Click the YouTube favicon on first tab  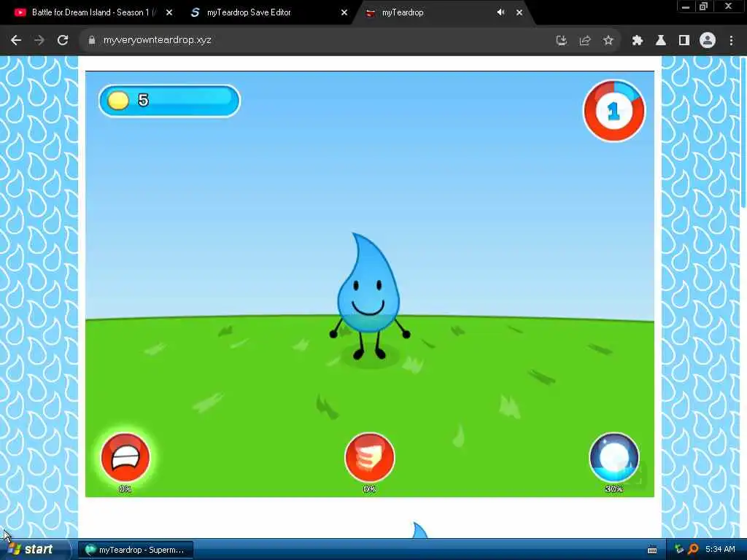point(20,12)
